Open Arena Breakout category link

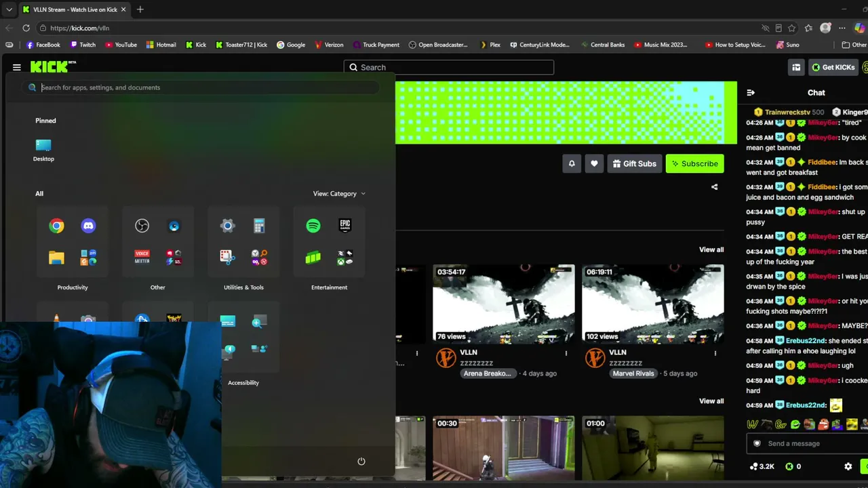tap(488, 373)
